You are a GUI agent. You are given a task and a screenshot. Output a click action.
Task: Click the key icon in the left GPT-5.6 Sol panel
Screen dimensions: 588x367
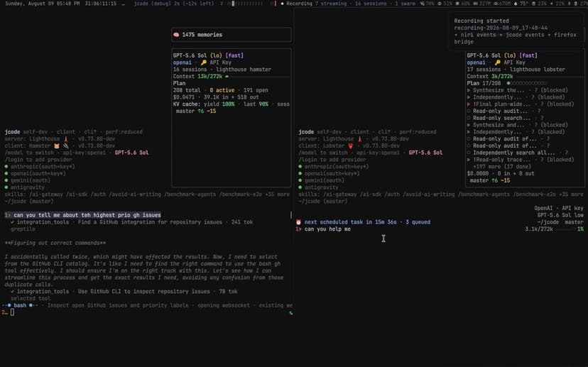[x=204, y=62]
